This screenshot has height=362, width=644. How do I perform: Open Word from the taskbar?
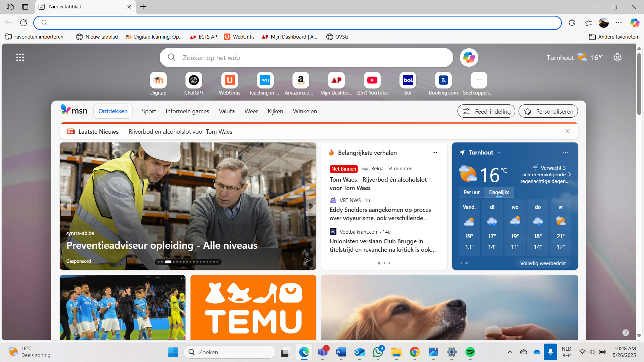pyautogui.click(x=341, y=352)
